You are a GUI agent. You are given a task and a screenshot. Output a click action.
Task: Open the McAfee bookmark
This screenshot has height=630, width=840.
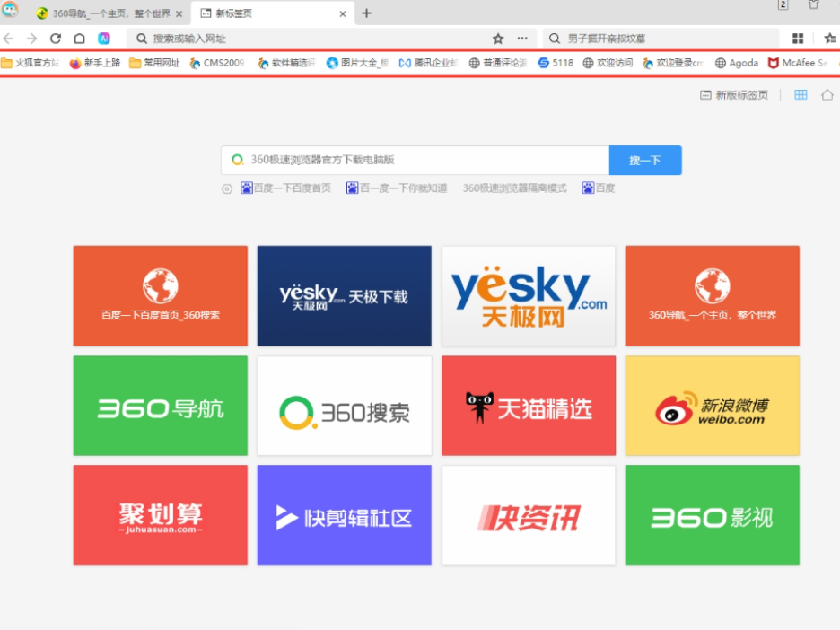pyautogui.click(x=798, y=63)
